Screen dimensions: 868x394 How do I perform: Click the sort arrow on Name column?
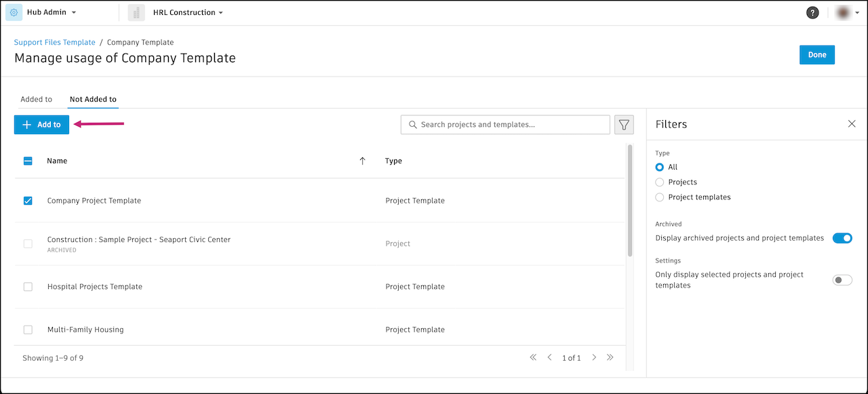tap(362, 161)
